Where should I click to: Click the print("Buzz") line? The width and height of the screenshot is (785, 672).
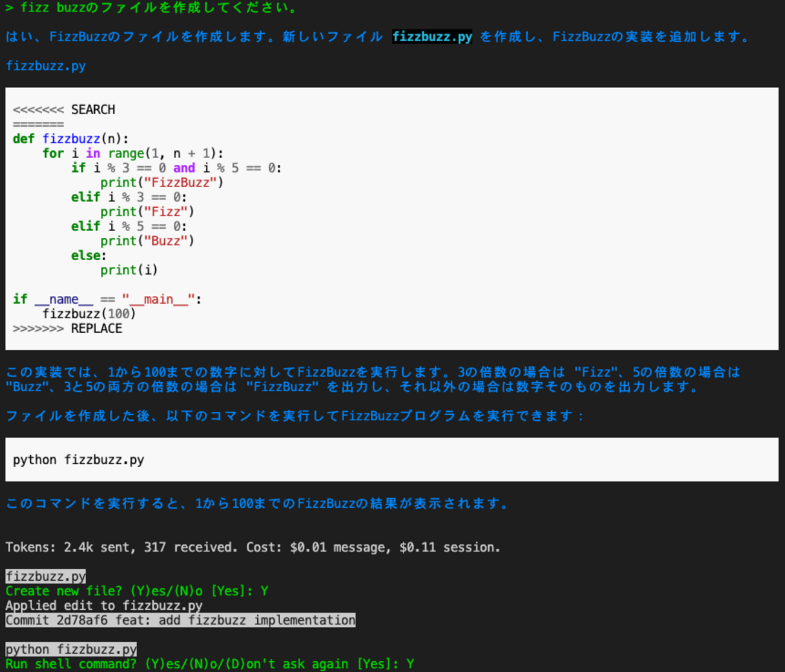click(x=147, y=241)
